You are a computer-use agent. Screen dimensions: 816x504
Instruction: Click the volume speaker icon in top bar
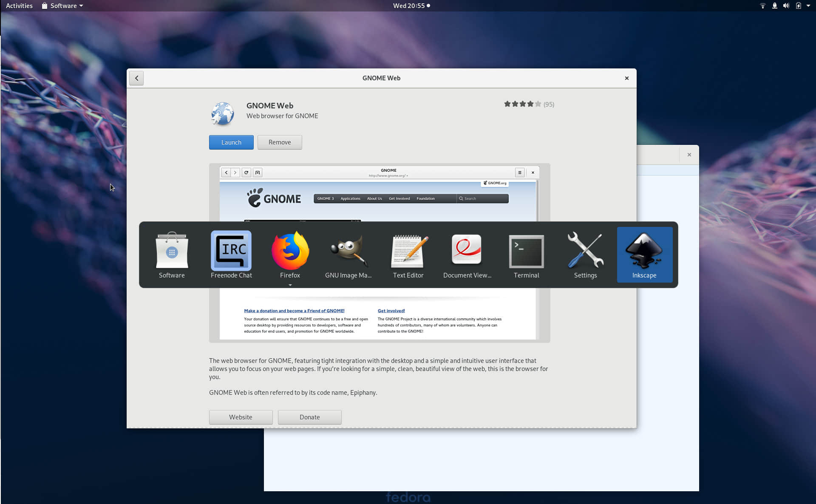[x=786, y=6]
